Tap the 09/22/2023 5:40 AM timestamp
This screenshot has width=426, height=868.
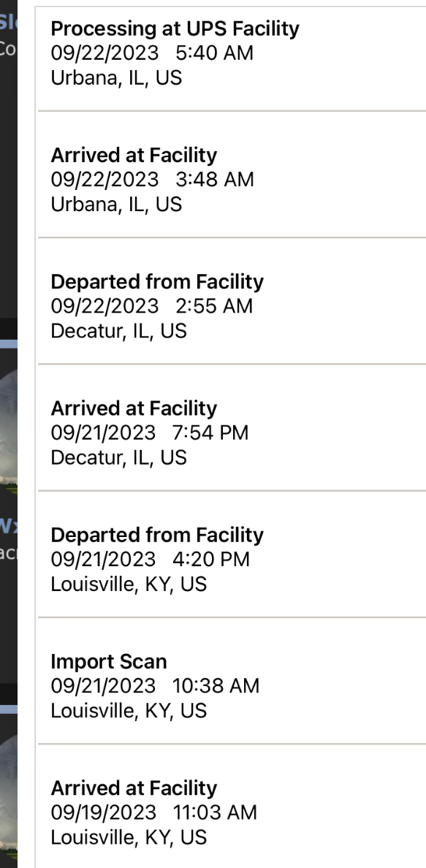[x=152, y=53]
